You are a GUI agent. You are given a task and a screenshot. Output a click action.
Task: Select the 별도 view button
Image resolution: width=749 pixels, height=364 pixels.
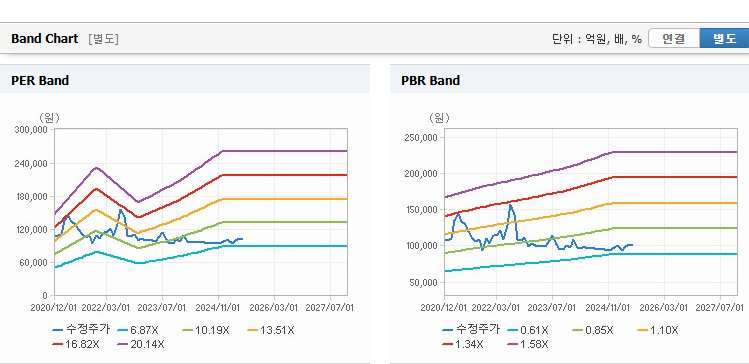724,38
